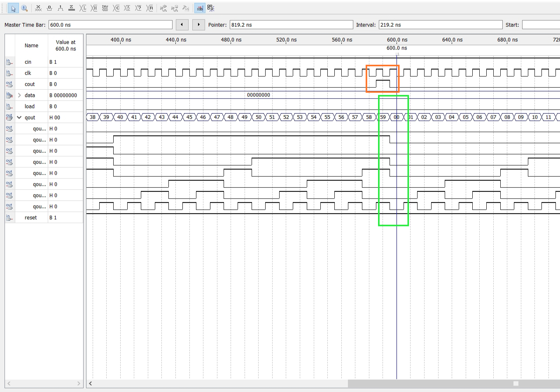Viewport: 560px width, 392px height.
Task: Run the functional simulation icon
Action: click(163, 8)
